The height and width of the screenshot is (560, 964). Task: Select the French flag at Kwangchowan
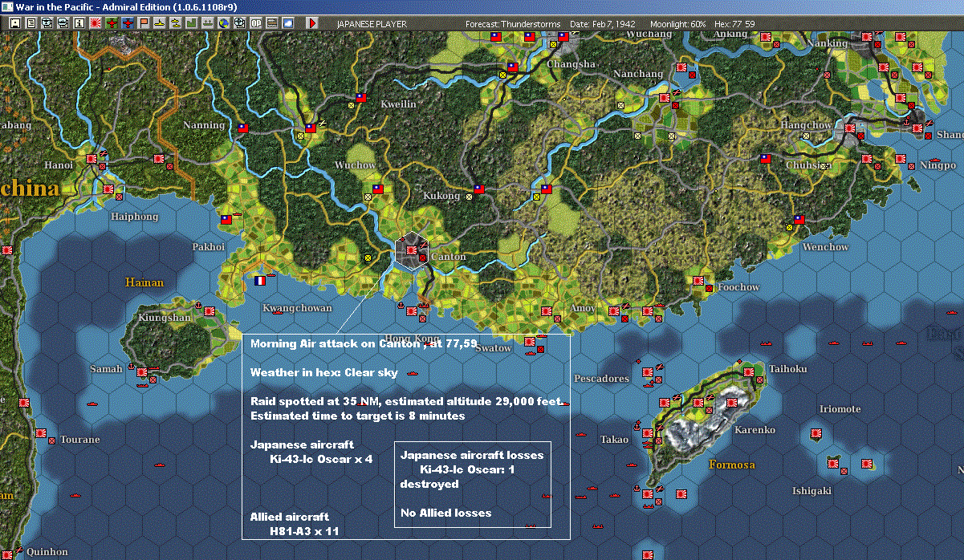pyautogui.click(x=259, y=281)
